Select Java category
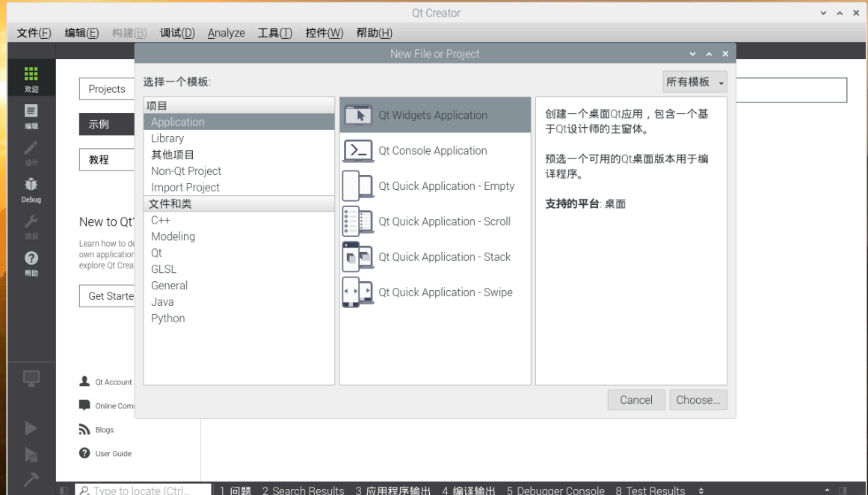868x495 pixels. pos(239,302)
